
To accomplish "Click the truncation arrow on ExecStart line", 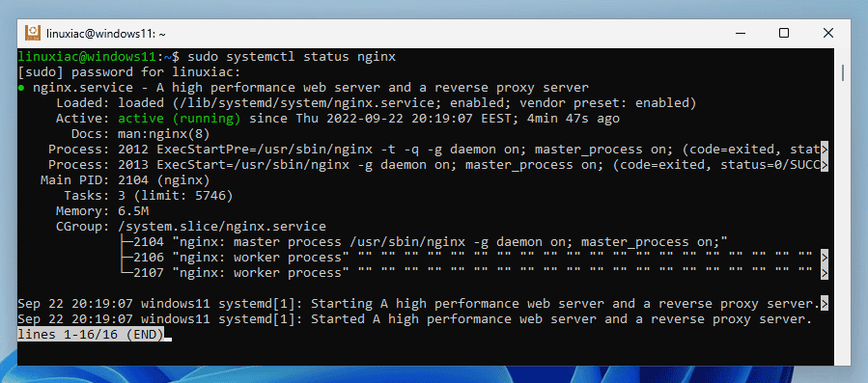I will click(825, 165).
